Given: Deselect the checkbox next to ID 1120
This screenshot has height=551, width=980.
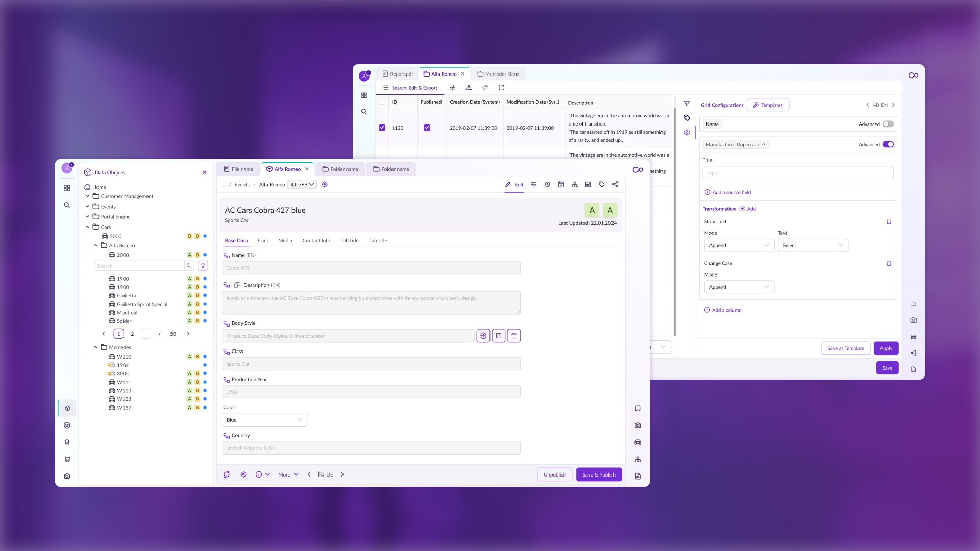Looking at the screenshot, I should click(x=382, y=128).
